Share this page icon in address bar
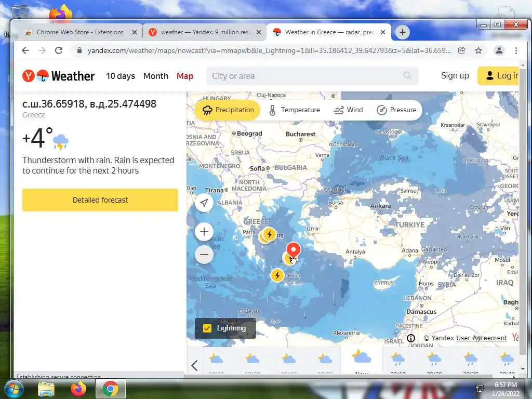The image size is (532, 399). 461,50
